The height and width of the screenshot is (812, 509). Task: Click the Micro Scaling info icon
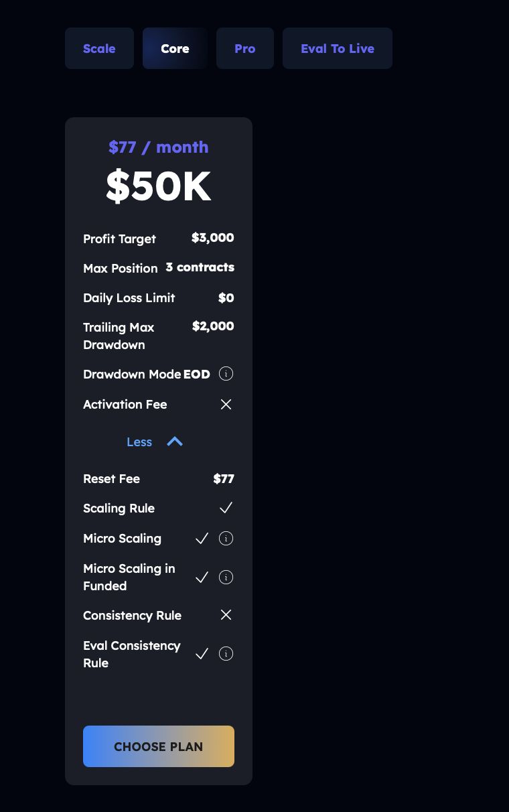tap(226, 539)
